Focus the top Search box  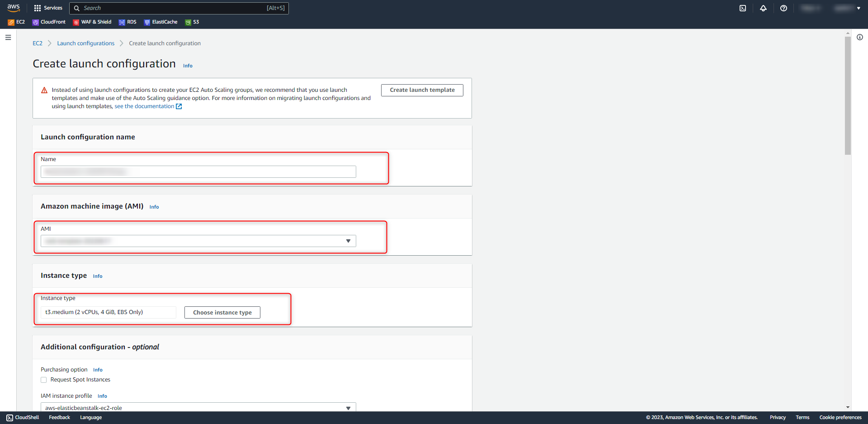179,8
